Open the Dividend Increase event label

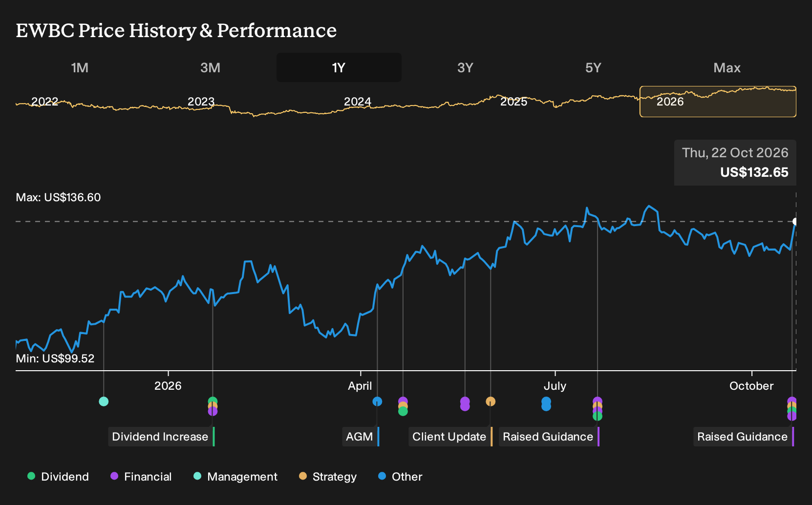tap(161, 437)
